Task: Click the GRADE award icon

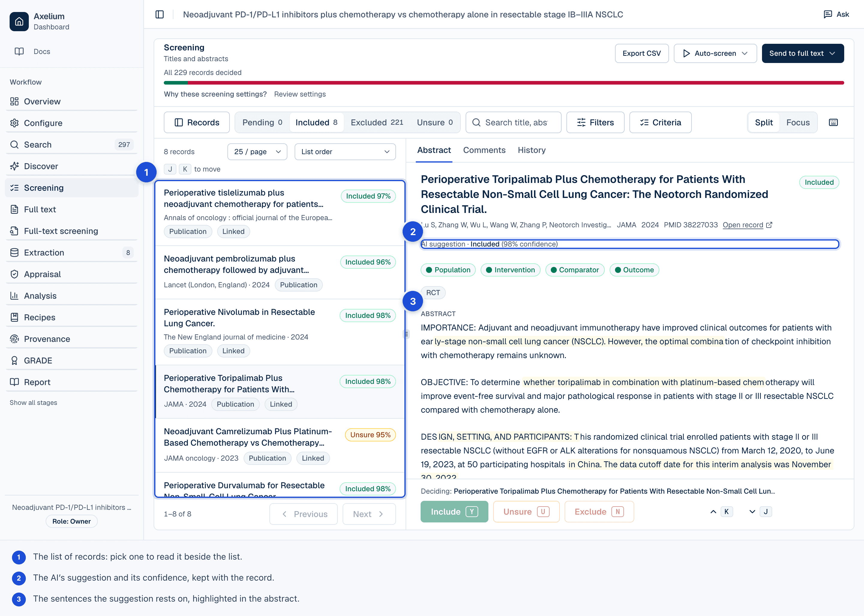Action: [x=14, y=360]
